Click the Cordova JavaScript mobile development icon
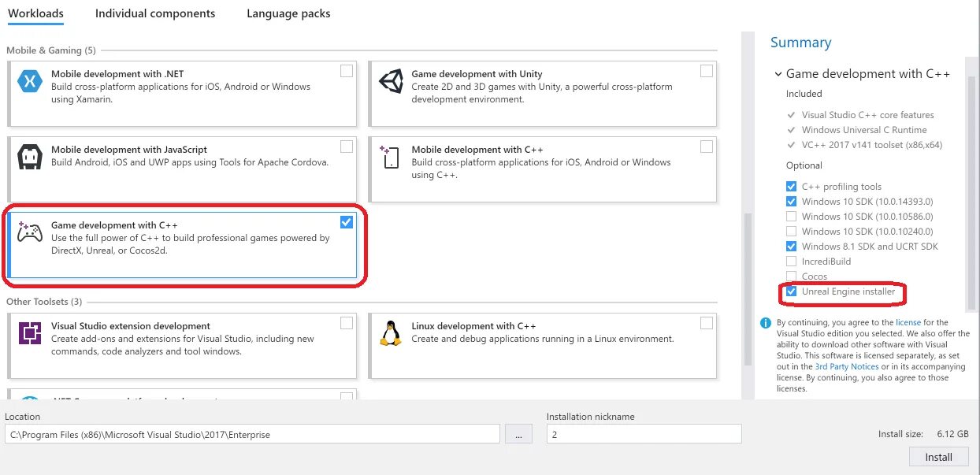 click(x=30, y=158)
